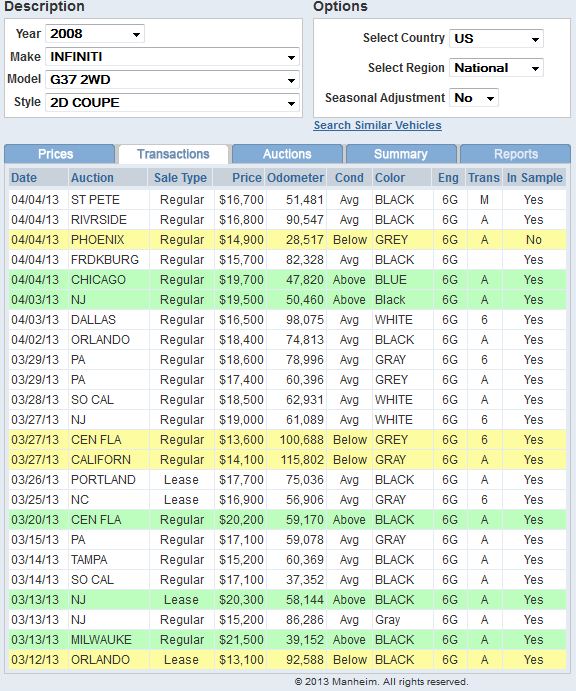Open the Reports tab
Screen dimensions: 576x691
pyautogui.click(x=516, y=154)
